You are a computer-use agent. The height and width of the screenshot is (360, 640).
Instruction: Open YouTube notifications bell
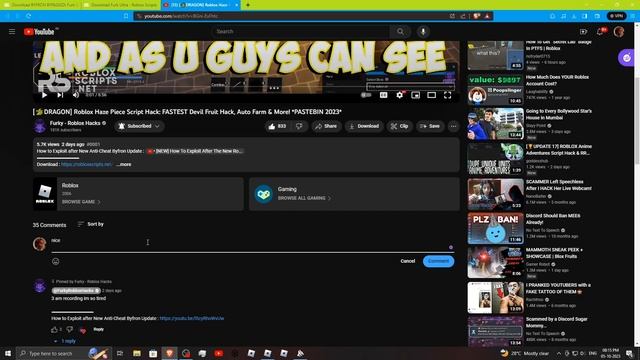[600, 31]
